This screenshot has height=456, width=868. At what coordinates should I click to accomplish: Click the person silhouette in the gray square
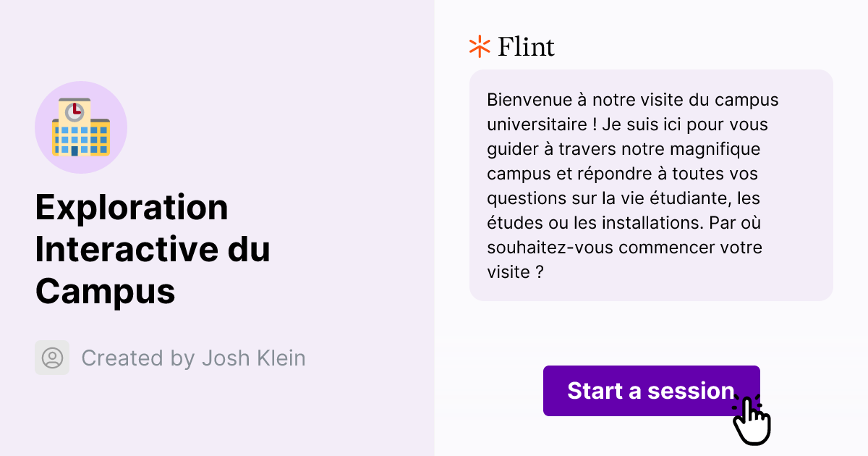52,358
